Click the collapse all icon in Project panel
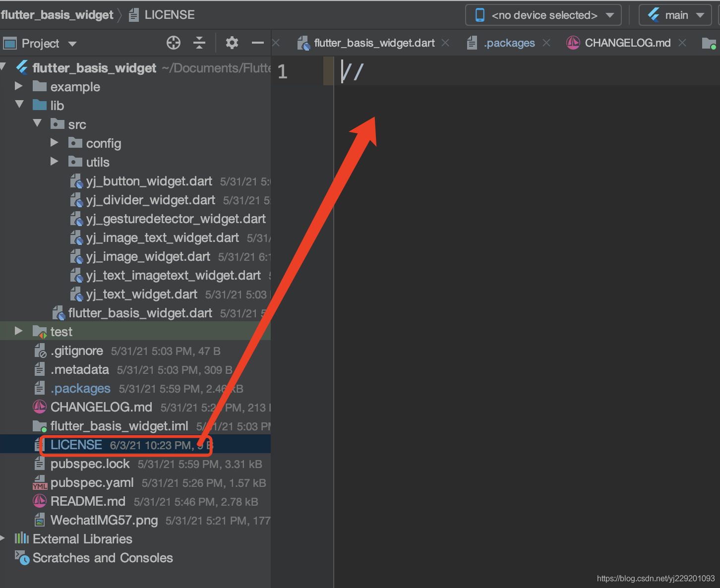The width and height of the screenshot is (720, 588). pos(199,43)
